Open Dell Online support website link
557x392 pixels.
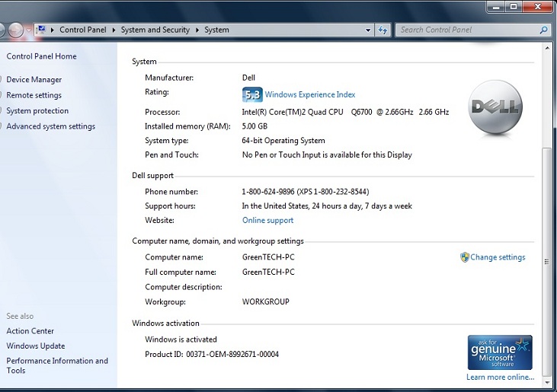tap(268, 220)
